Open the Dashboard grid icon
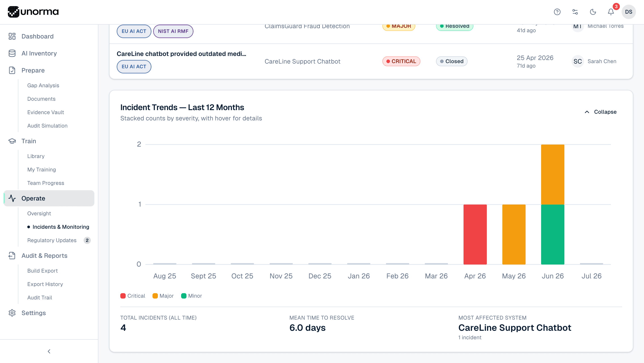644x363 pixels. pos(12,36)
